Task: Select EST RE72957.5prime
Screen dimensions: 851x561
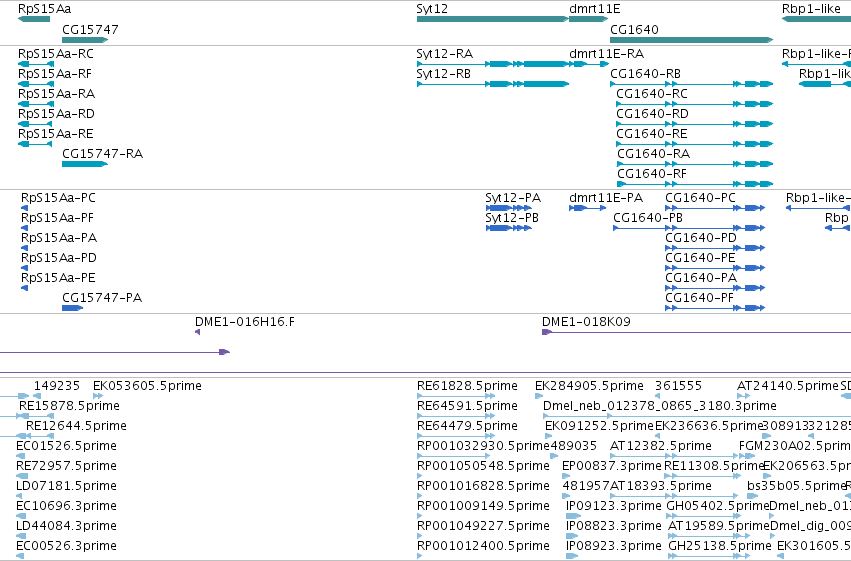Action: point(22,476)
